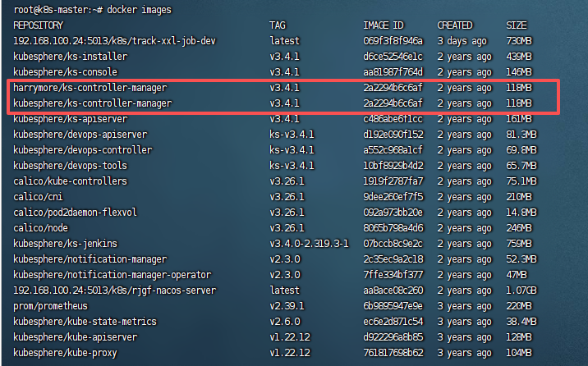
Task: Select kubesphere/devops-apiserver repository name
Action: [80, 135]
